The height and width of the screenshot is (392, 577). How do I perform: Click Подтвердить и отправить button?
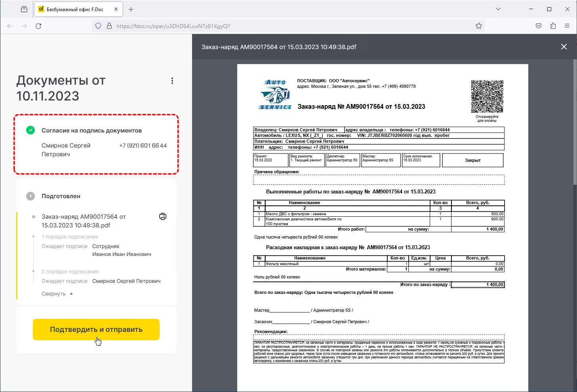tap(96, 330)
